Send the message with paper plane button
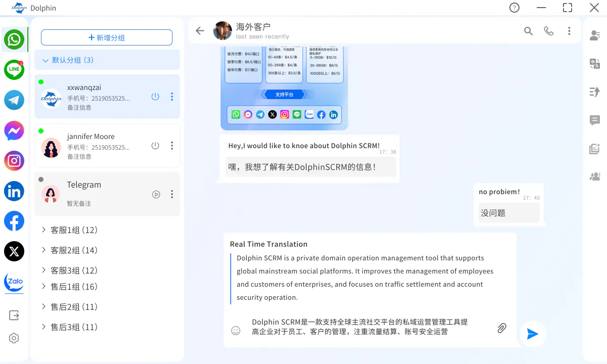Image resolution: width=607 pixels, height=364 pixels. [x=533, y=334]
